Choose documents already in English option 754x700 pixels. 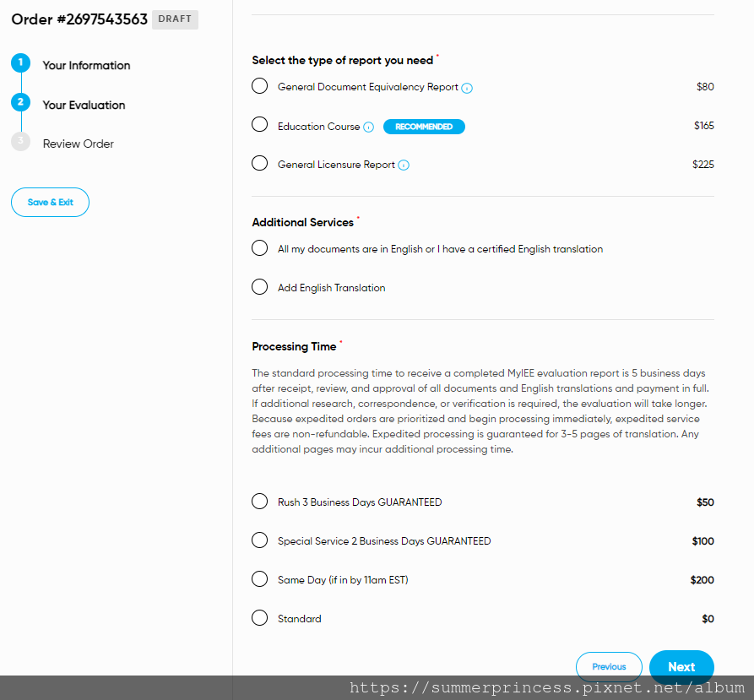point(260,248)
